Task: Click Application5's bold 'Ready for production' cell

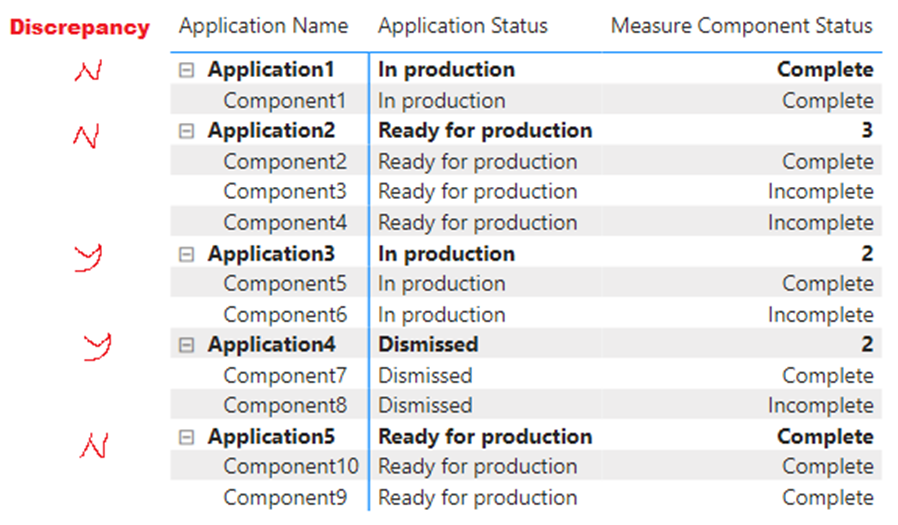Action: coord(485,437)
